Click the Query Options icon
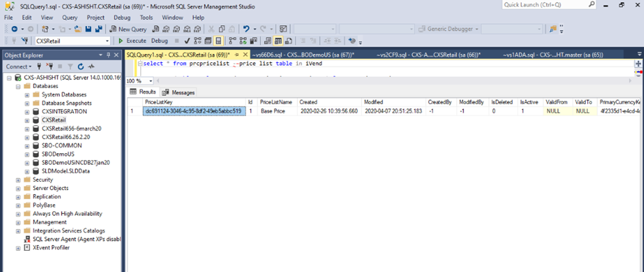The image size is (644, 272). tap(208, 40)
